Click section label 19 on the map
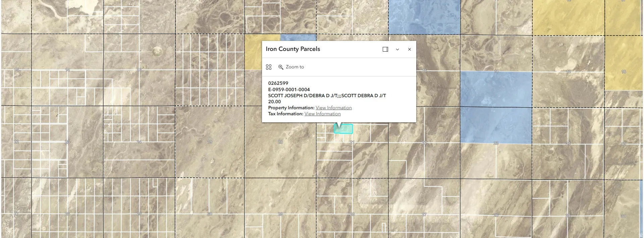The width and height of the screenshot is (644, 238). click(210, 142)
